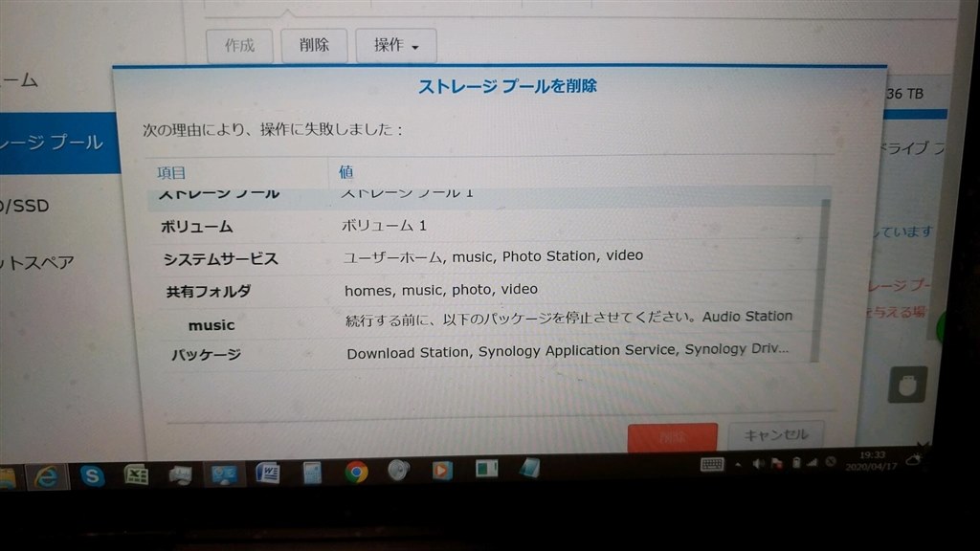
Task: Open the speaker/audio app taskbar icon
Action: click(398, 470)
